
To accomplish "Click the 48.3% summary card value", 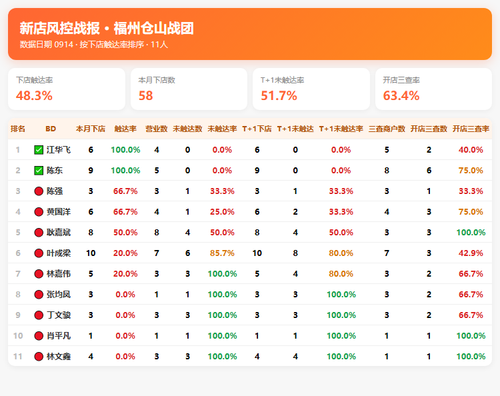I will 34,96.
